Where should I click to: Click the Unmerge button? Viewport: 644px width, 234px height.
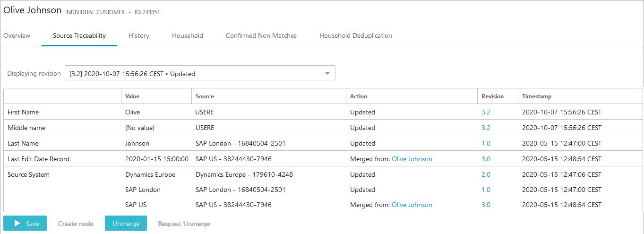[x=126, y=223]
